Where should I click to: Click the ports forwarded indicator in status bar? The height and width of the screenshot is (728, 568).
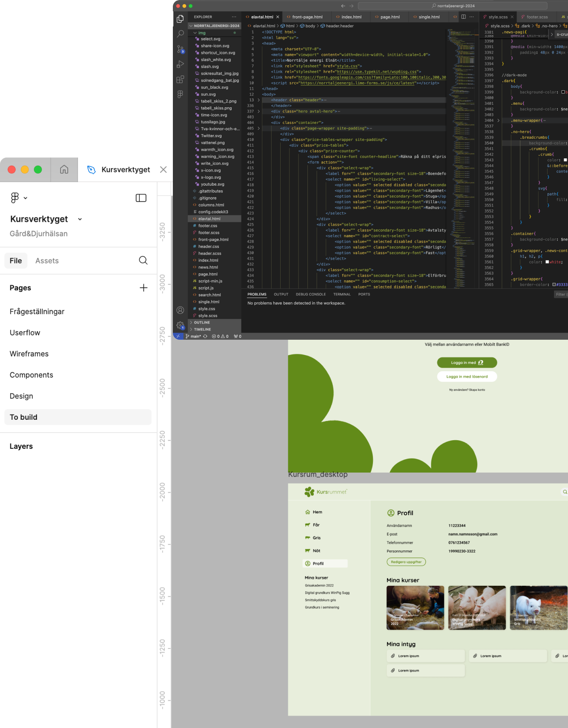click(238, 336)
